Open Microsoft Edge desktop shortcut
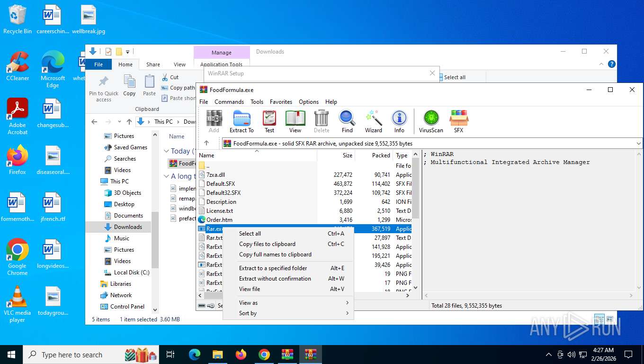The image size is (644, 364). click(53, 69)
